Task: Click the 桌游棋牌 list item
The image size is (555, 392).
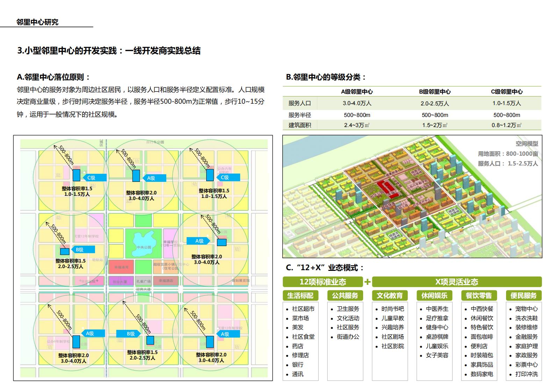Action: (x=437, y=337)
